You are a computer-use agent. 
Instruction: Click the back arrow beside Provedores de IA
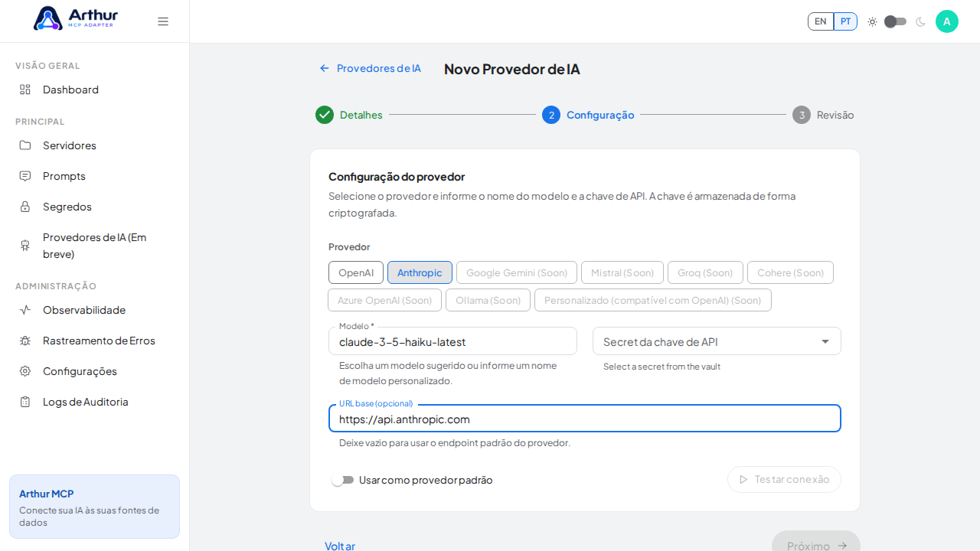(x=325, y=68)
